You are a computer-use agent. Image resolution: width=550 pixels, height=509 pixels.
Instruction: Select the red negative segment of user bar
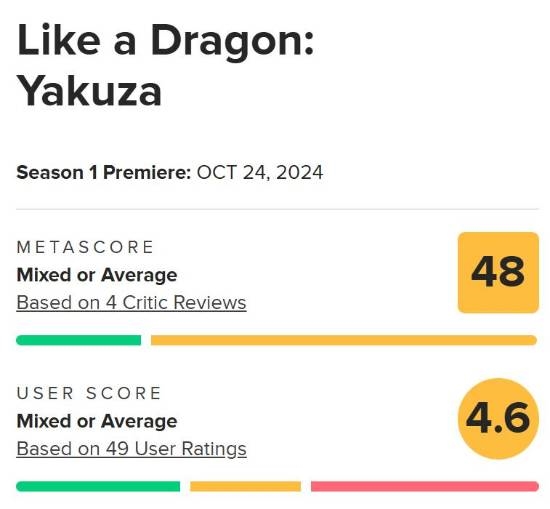[x=425, y=486]
